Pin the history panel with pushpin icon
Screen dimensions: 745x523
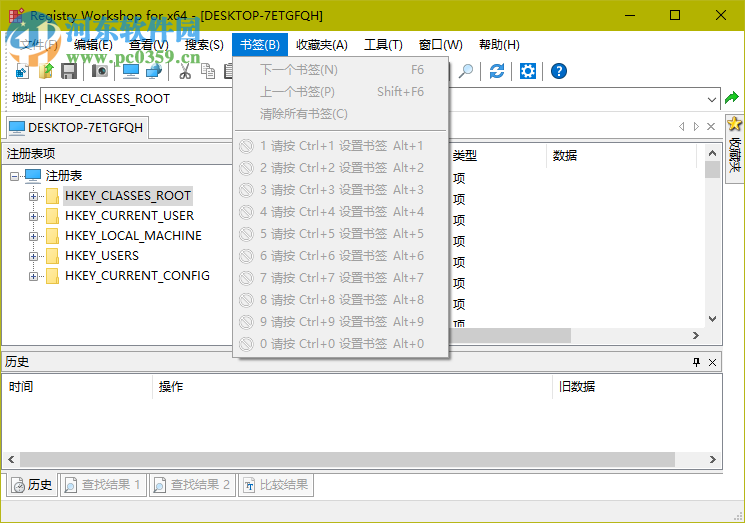click(x=697, y=362)
